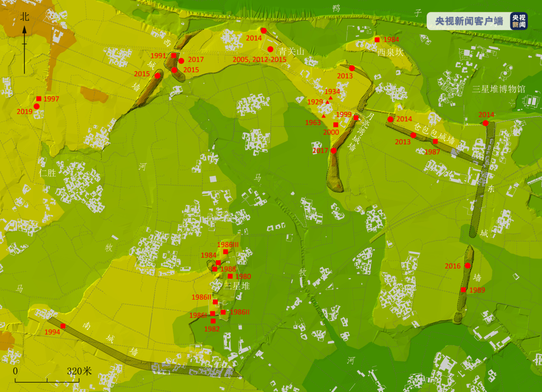The height and width of the screenshot is (392, 542).
Task: Select the 1982 red square marker
Action: point(213,321)
